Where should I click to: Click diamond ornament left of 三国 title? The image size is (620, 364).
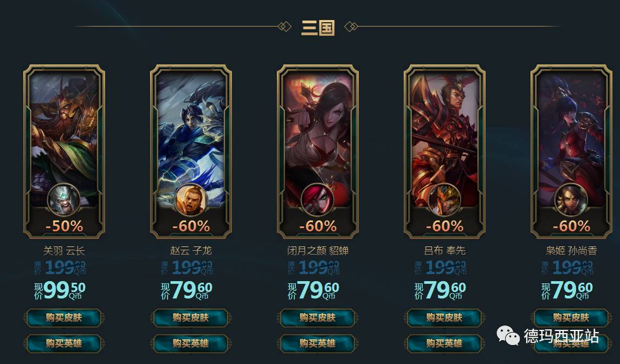pyautogui.click(x=285, y=27)
